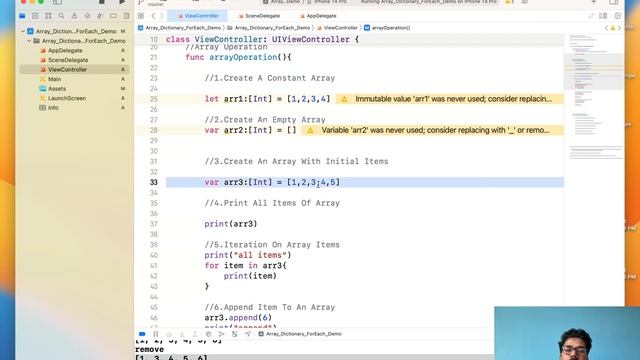This screenshot has height=360, width=640.
Task: Open SceneDelegate in project navigator
Action: (x=68, y=60)
